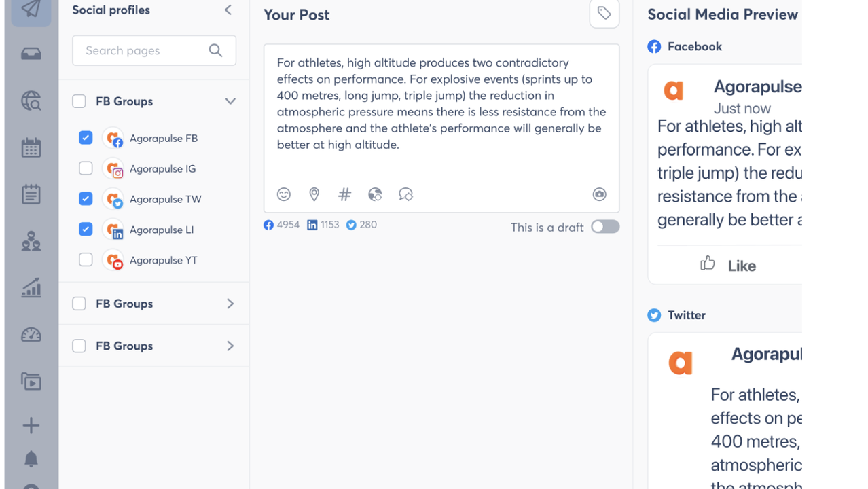Open the tag label icon above post
Image resolution: width=868 pixels, height=489 pixels.
[604, 14]
